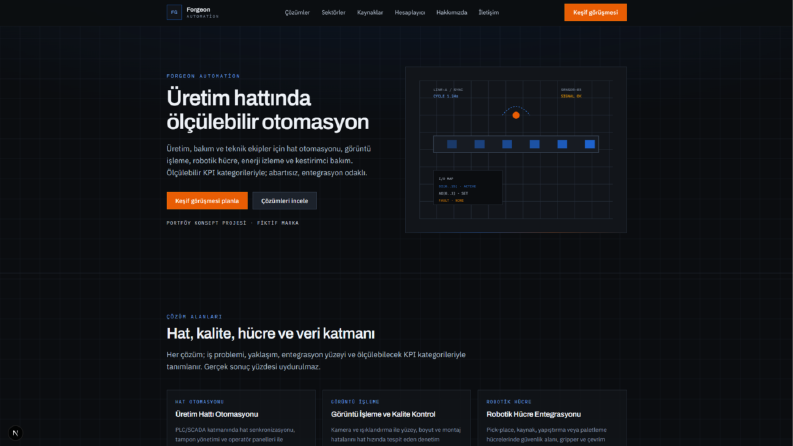
Task: Click the heading Hat, kalite, hücre ve veri katmanı
Action: [x=271, y=334]
